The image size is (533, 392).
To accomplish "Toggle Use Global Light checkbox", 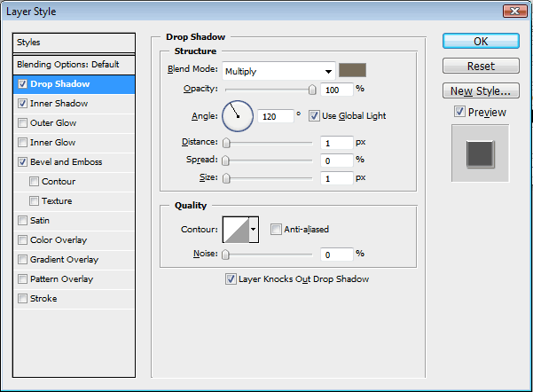I will click(314, 116).
